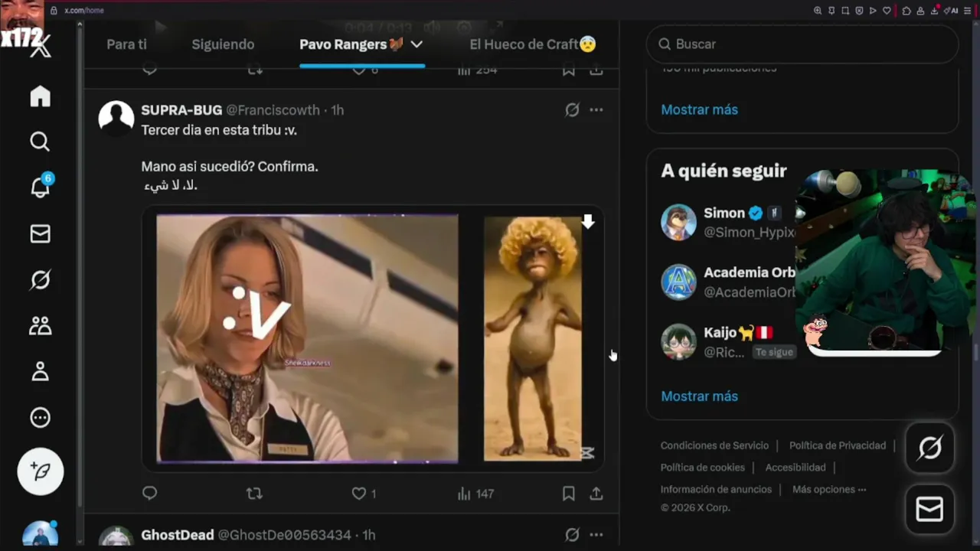Image resolution: width=980 pixels, height=551 pixels.
Task: Toggle the ad blocker shield icon
Action: 859,11
